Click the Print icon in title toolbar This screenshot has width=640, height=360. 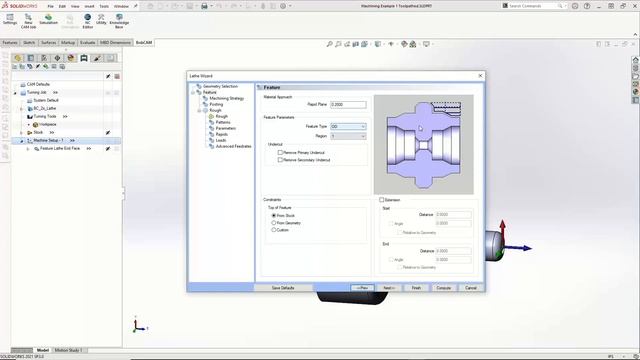(x=204, y=6)
